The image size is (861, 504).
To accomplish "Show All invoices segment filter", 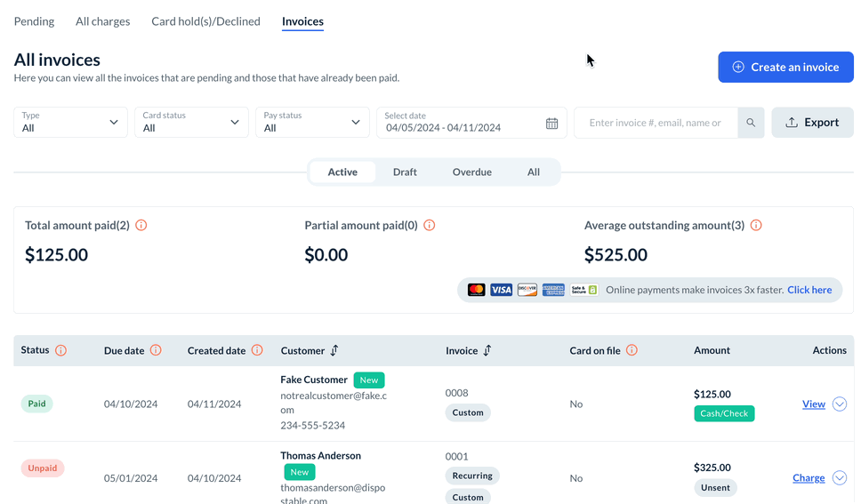I will 533,172.
